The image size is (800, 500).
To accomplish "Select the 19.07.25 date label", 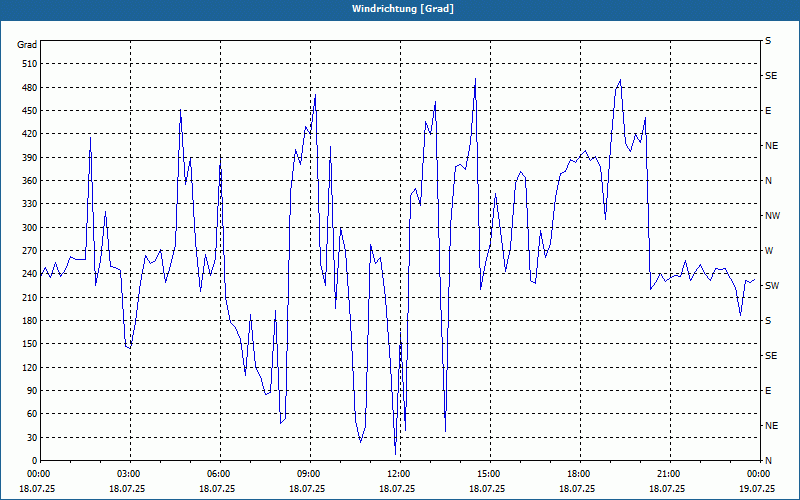I will point(757,488).
